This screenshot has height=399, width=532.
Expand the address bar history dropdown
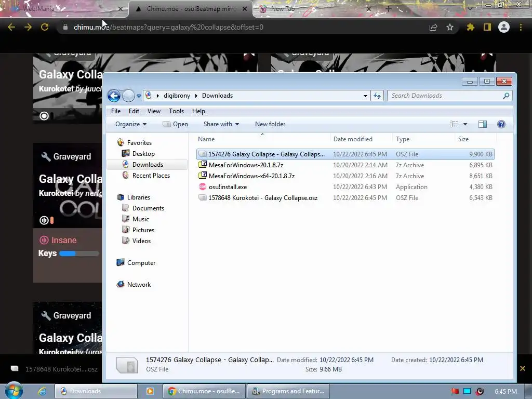(x=365, y=96)
